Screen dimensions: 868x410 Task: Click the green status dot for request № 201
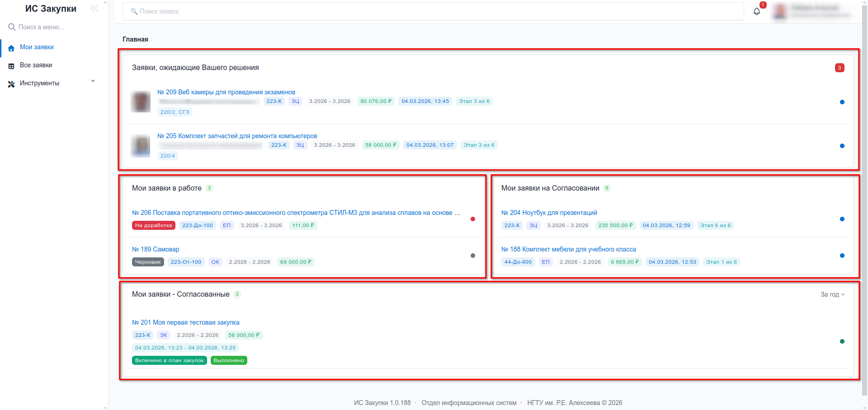(x=842, y=341)
